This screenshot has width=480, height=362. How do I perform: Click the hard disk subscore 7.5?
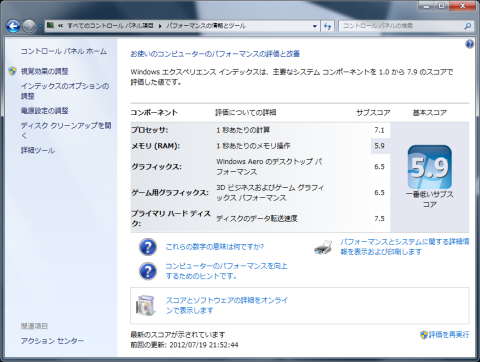[379, 219]
